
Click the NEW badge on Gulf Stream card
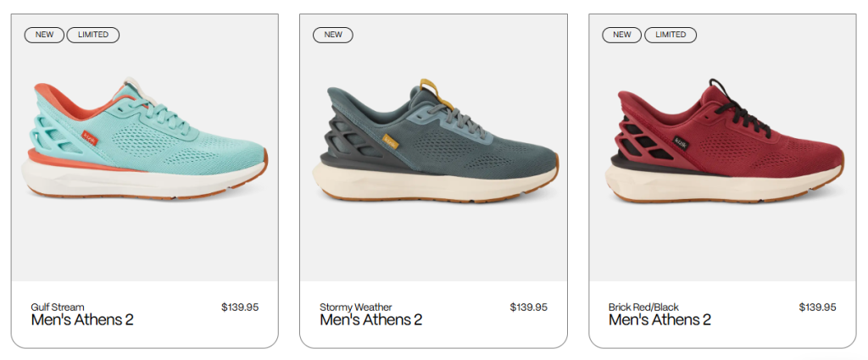(44, 35)
